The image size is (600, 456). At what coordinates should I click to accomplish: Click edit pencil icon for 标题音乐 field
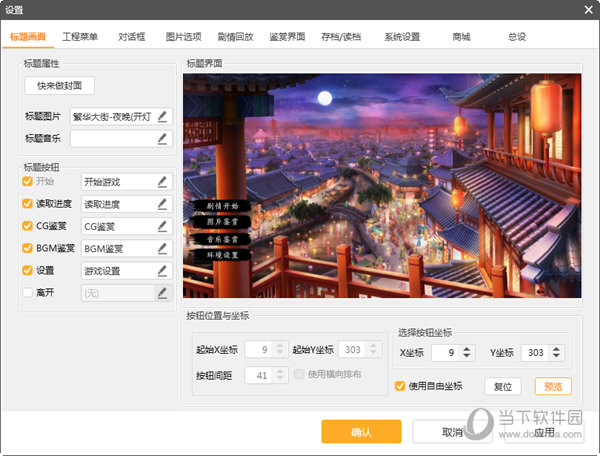(162, 139)
